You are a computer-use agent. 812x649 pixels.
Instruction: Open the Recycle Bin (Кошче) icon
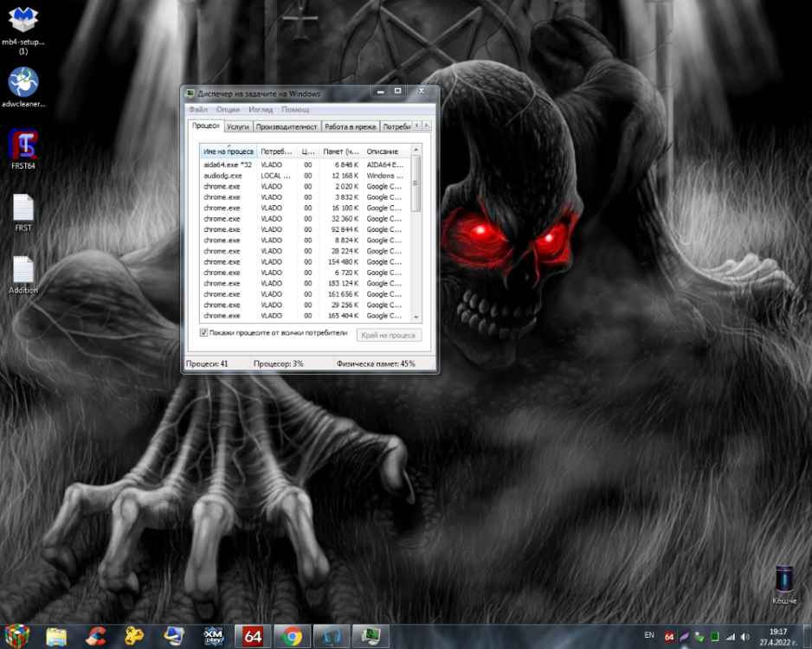784,585
